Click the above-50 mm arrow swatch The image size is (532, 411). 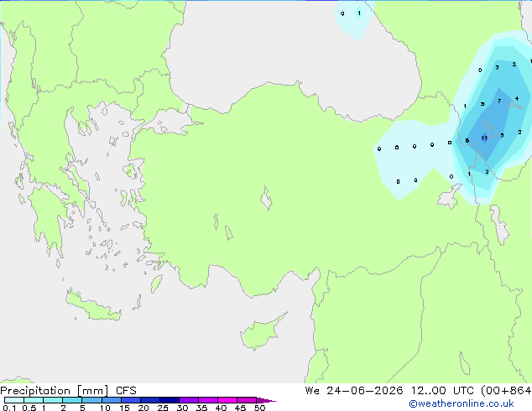[x=266, y=400]
